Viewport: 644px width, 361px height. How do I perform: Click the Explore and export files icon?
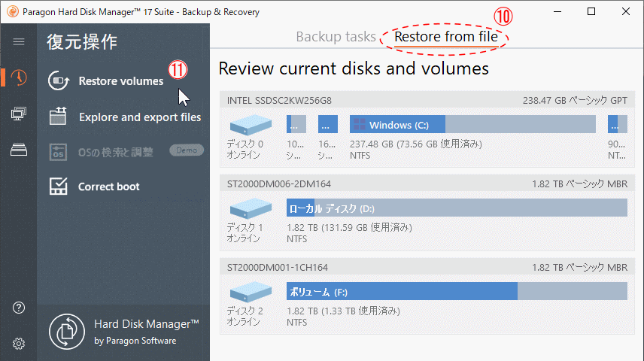pyautogui.click(x=59, y=117)
